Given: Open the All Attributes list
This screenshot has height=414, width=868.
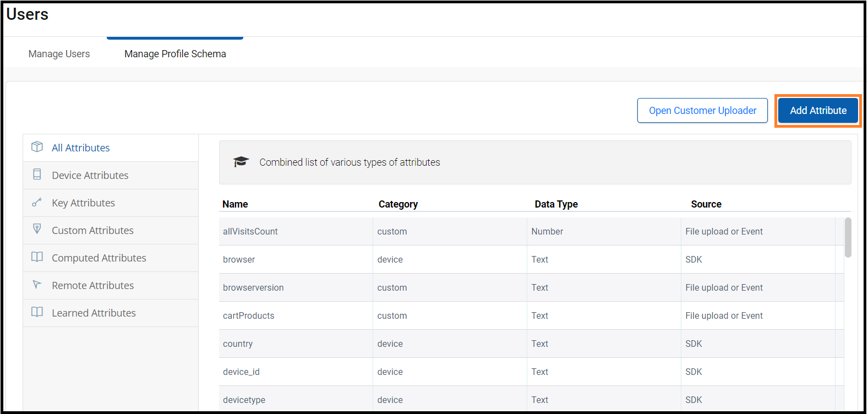Looking at the screenshot, I should click(111, 148).
